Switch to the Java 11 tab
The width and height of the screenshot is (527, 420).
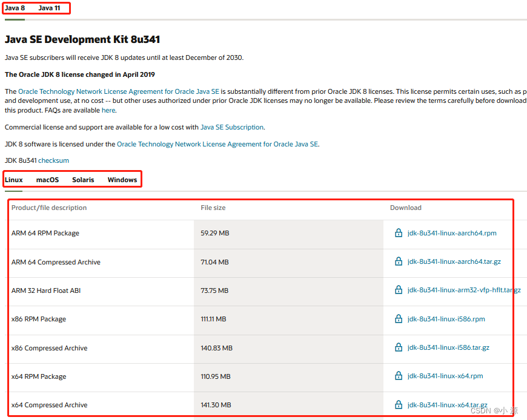(49, 8)
